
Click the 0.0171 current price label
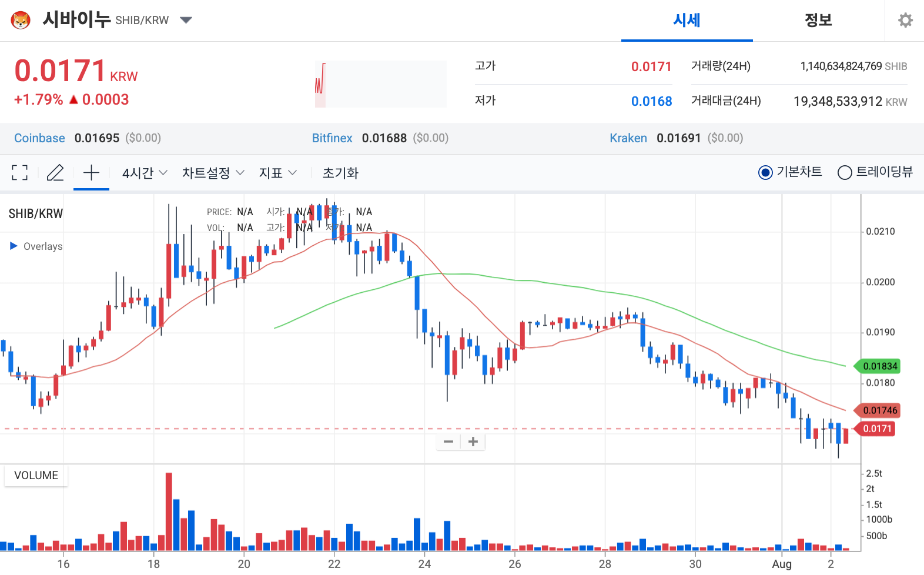click(x=875, y=429)
